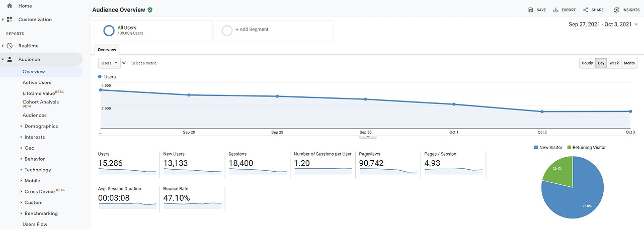Click the Realtime clock icon

pos(10,46)
